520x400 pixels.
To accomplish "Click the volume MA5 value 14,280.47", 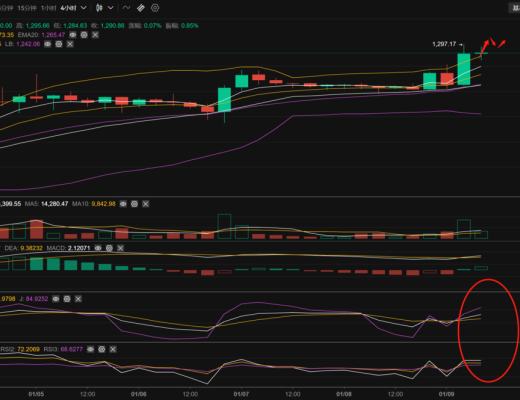I will [x=55, y=204].
